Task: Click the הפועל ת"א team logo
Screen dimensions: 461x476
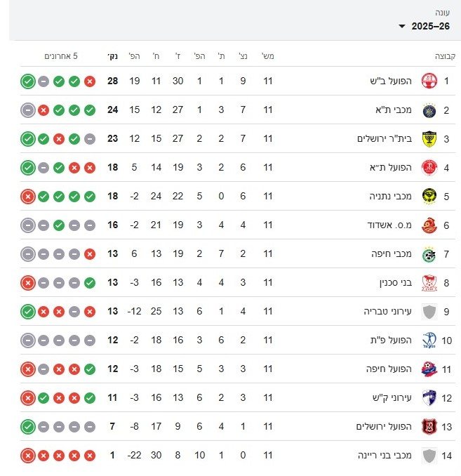Action: pos(428,168)
